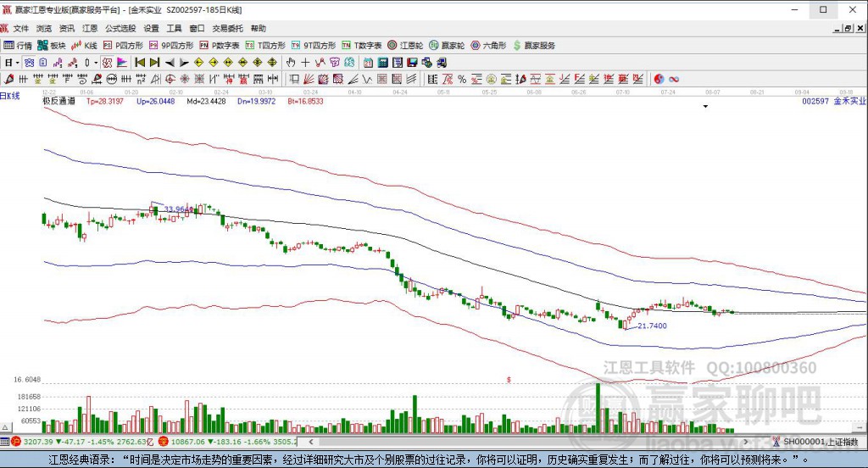The height and width of the screenshot is (468, 868).
Task: Click the small down triangle marker
Action: point(705,106)
